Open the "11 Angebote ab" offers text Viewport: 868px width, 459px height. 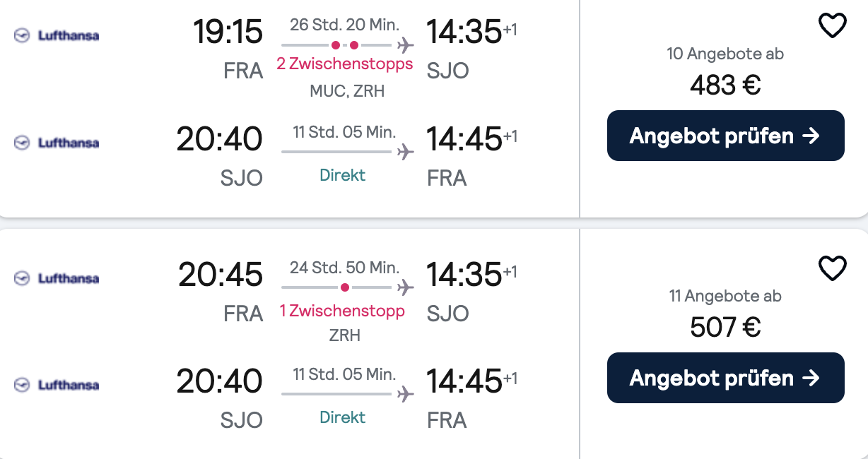click(x=725, y=296)
